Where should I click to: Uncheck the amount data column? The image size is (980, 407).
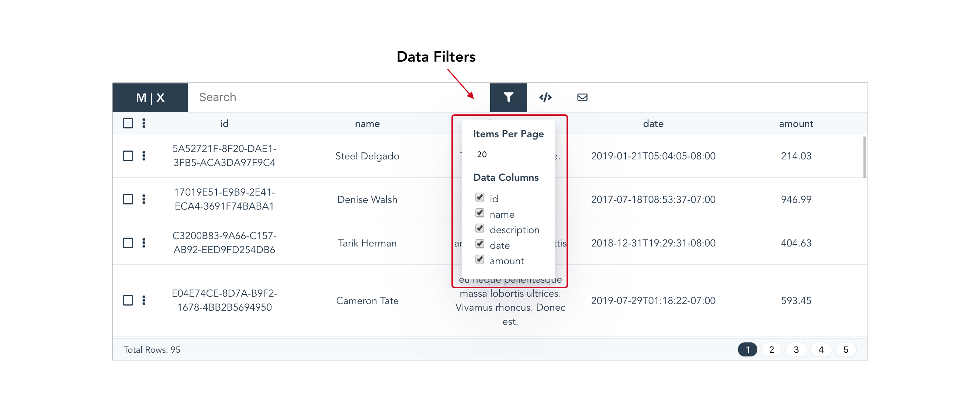pyautogui.click(x=480, y=260)
